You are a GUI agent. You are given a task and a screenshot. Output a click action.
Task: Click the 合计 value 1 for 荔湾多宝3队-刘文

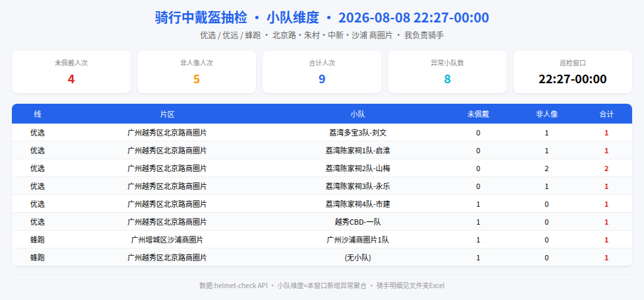click(606, 133)
